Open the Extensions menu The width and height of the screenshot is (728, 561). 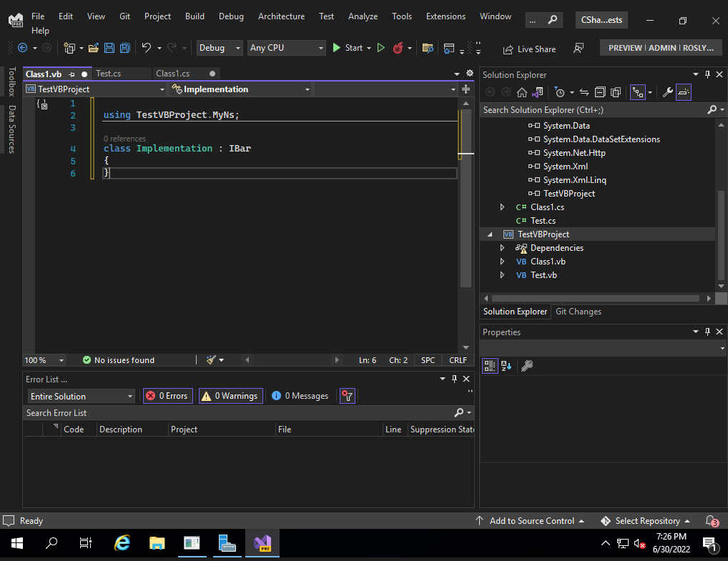[446, 16]
